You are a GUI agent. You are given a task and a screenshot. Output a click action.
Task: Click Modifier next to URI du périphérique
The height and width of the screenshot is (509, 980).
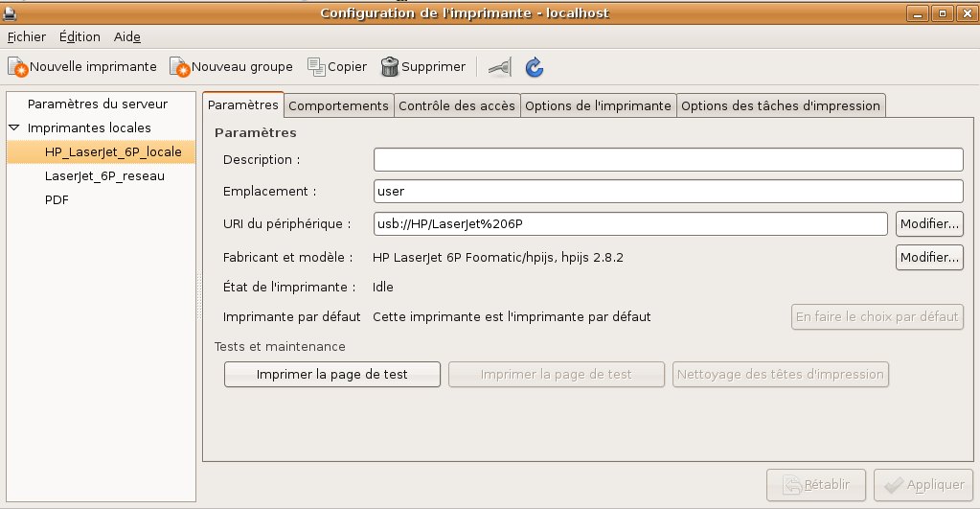tap(929, 224)
